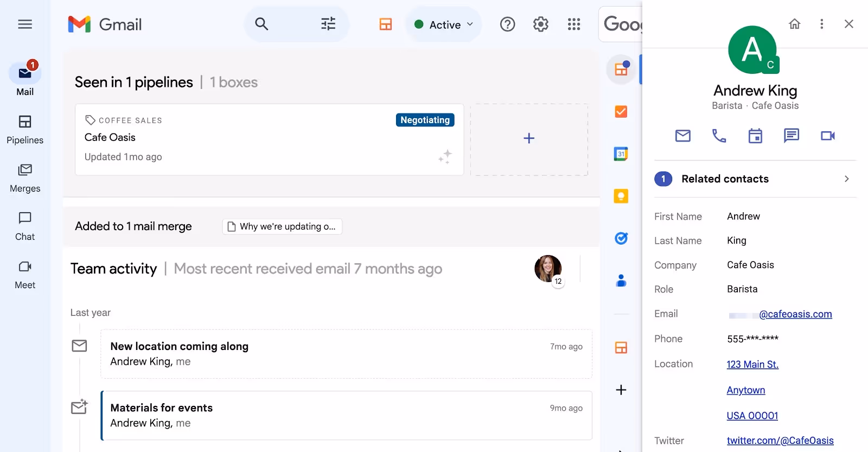The width and height of the screenshot is (868, 452).
Task: Select the Streak side panel icon
Action: point(621,69)
